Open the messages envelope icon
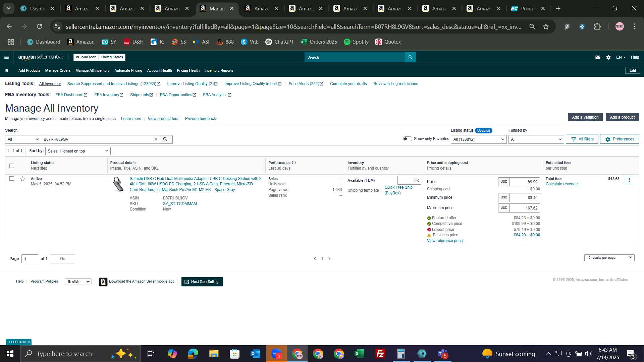The width and height of the screenshot is (644, 362). click(x=598, y=57)
